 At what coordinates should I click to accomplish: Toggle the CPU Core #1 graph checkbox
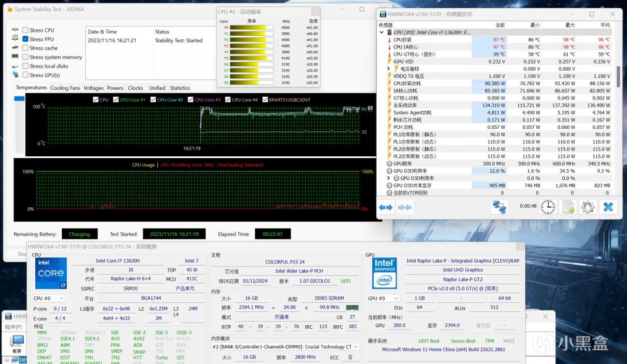(116, 99)
